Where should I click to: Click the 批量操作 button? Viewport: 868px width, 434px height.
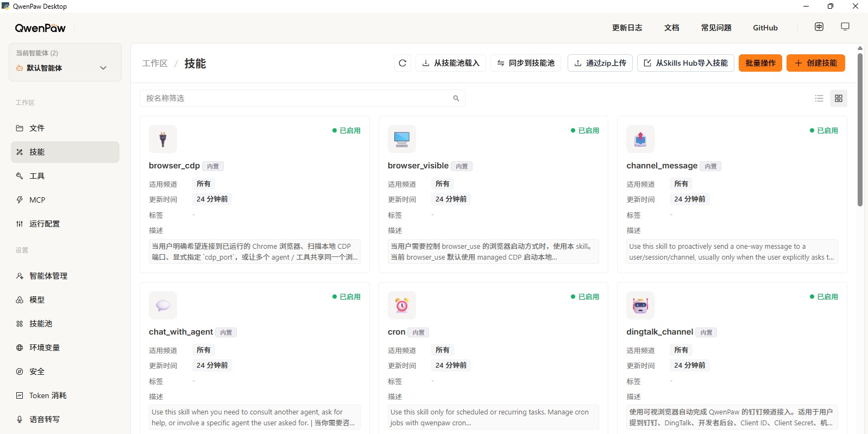click(x=760, y=63)
